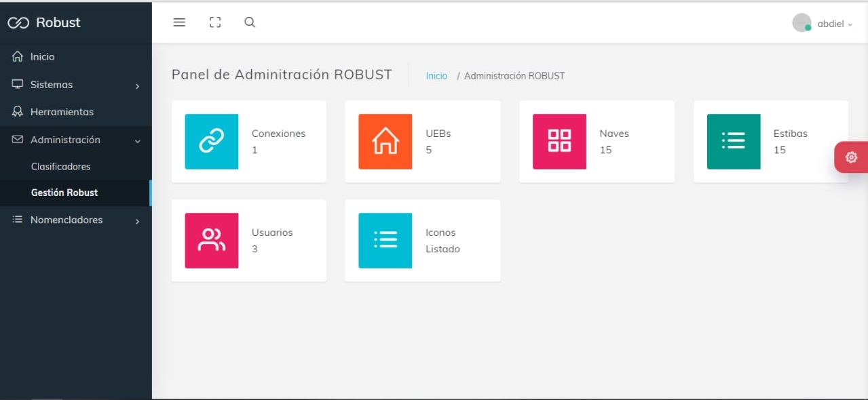Click the search magnifier icon in top bar
Screen dimensions: 868x400
[250, 22]
